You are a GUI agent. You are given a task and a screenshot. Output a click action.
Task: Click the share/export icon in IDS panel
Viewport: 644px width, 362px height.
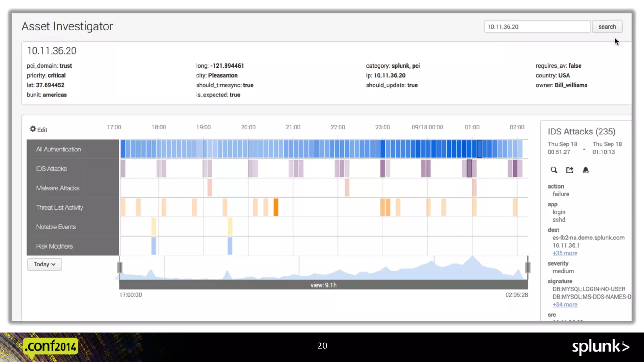tap(569, 170)
